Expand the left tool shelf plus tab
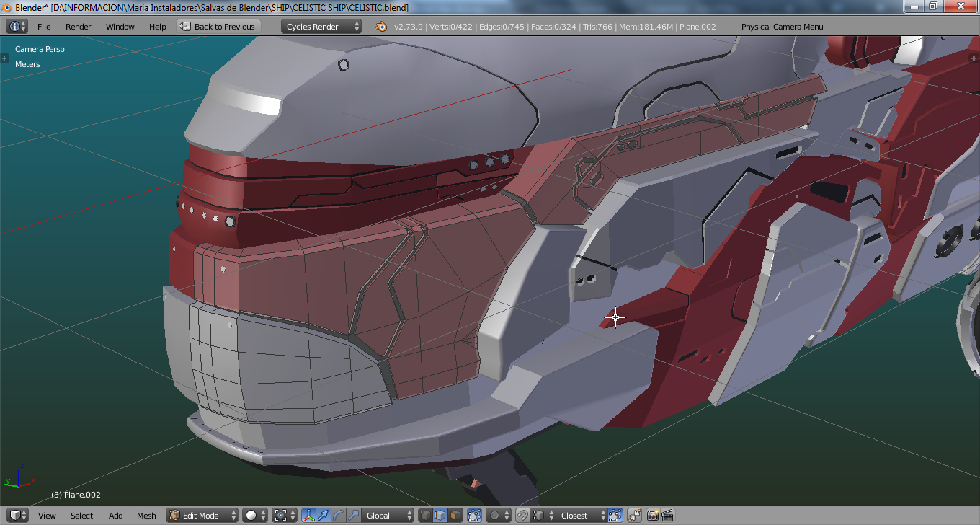The height and width of the screenshot is (525, 980). click(4, 58)
